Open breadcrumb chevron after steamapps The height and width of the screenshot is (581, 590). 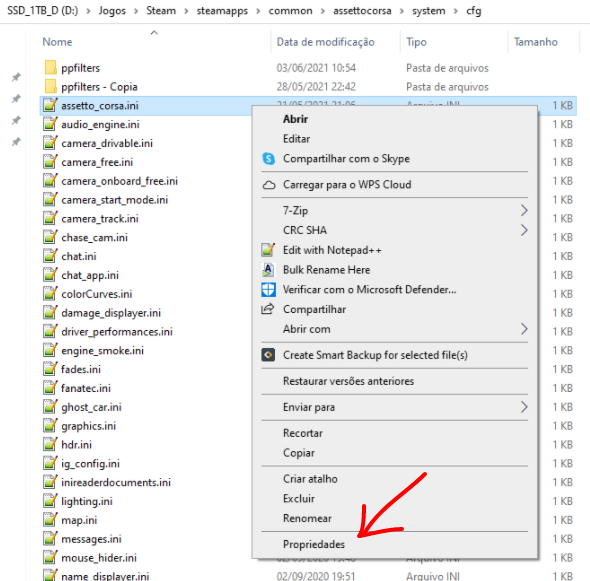(258, 11)
